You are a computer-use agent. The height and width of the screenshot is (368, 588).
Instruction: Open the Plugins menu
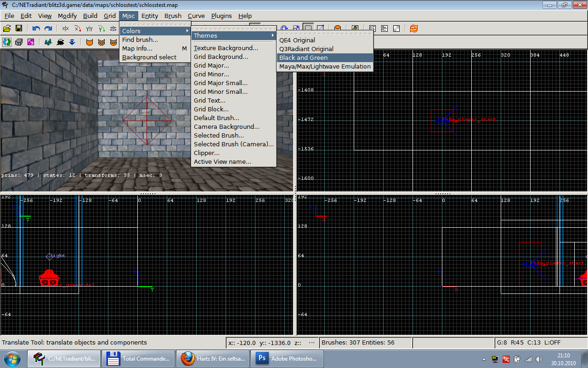click(221, 16)
